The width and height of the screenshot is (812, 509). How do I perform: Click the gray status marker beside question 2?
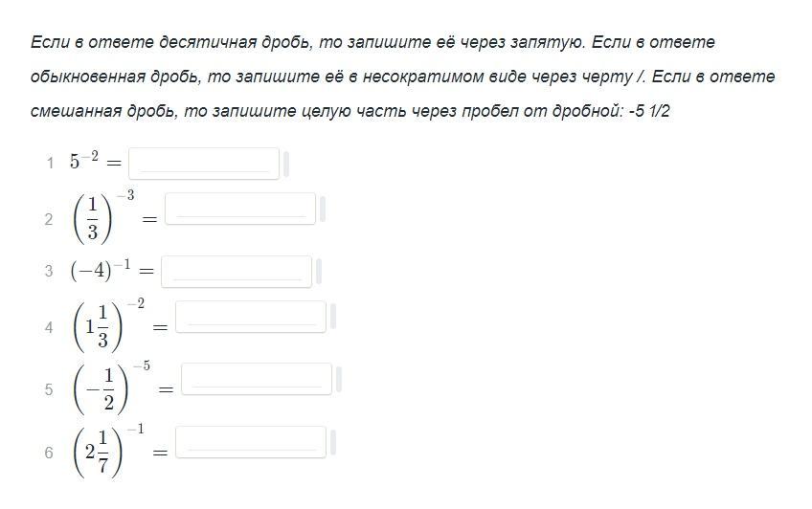pyautogui.click(x=322, y=209)
